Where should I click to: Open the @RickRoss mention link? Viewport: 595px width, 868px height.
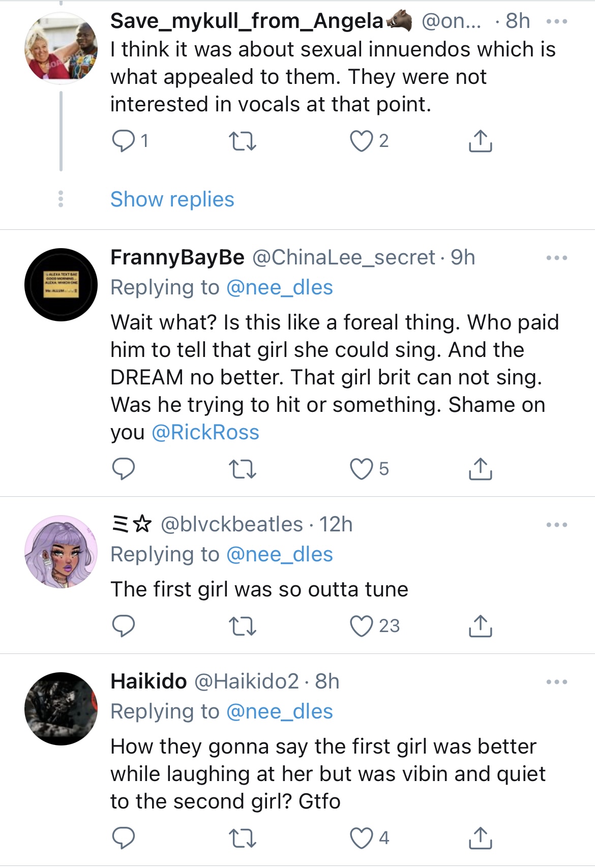205,432
